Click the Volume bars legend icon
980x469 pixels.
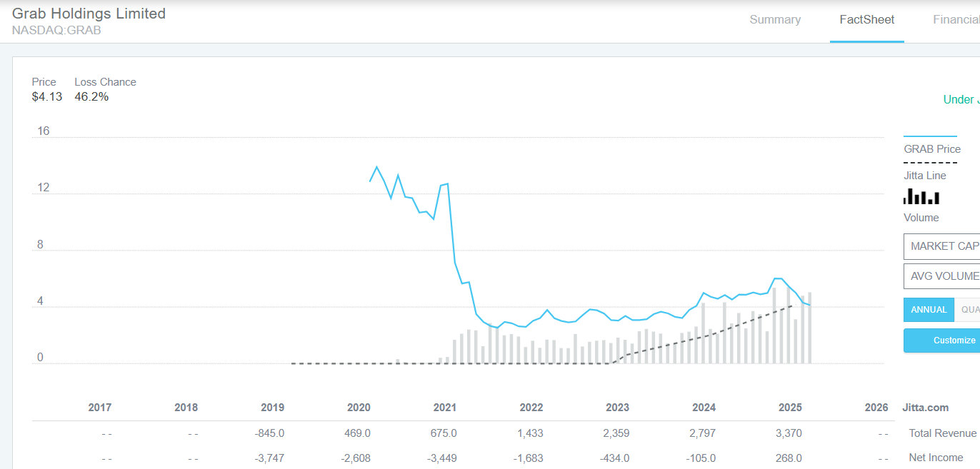point(921,197)
